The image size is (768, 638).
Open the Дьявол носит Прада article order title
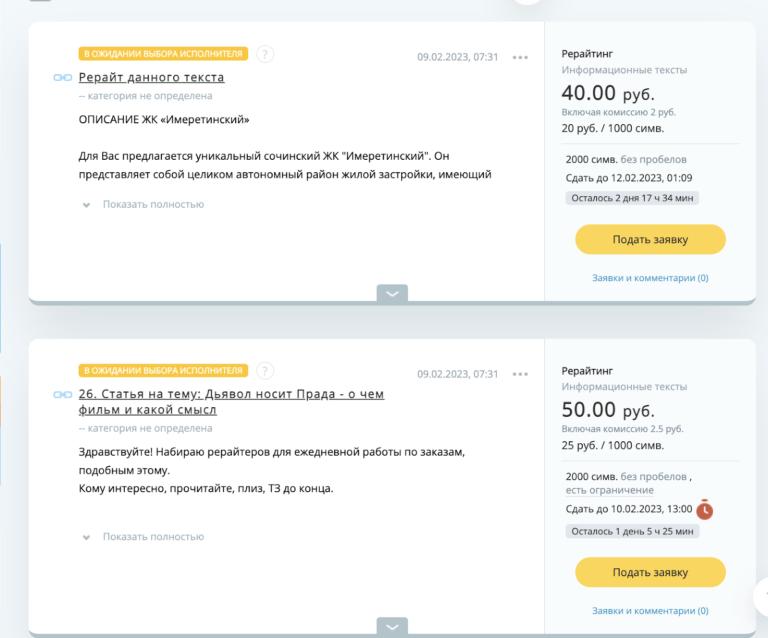231,402
